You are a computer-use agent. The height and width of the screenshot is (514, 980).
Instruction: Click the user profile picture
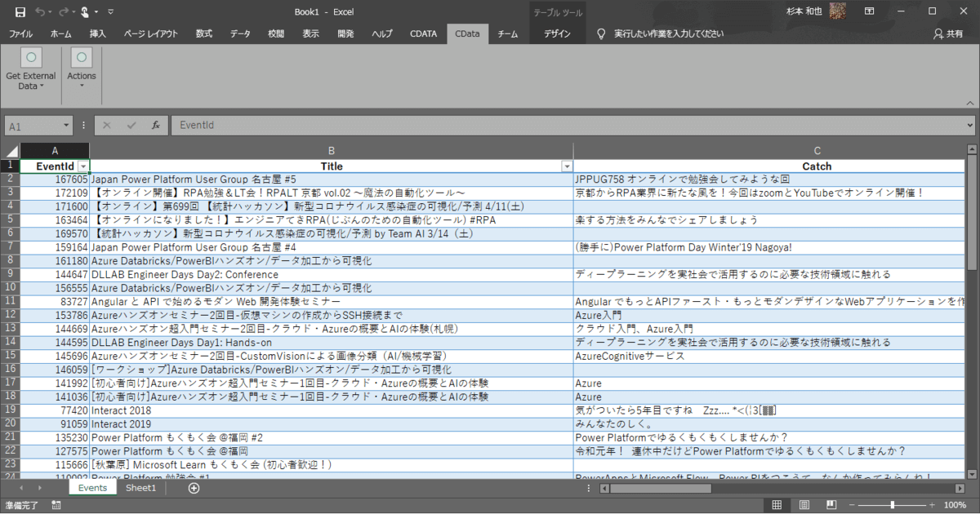tap(837, 11)
